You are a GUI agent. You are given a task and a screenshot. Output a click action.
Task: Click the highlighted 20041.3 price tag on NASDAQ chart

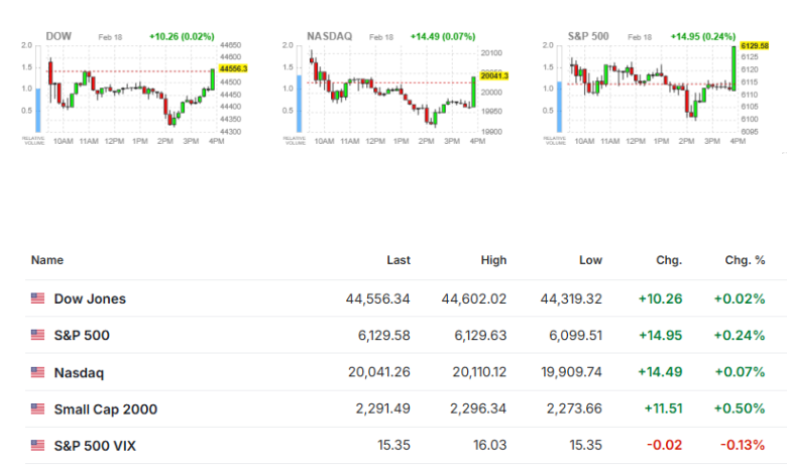pos(494,76)
